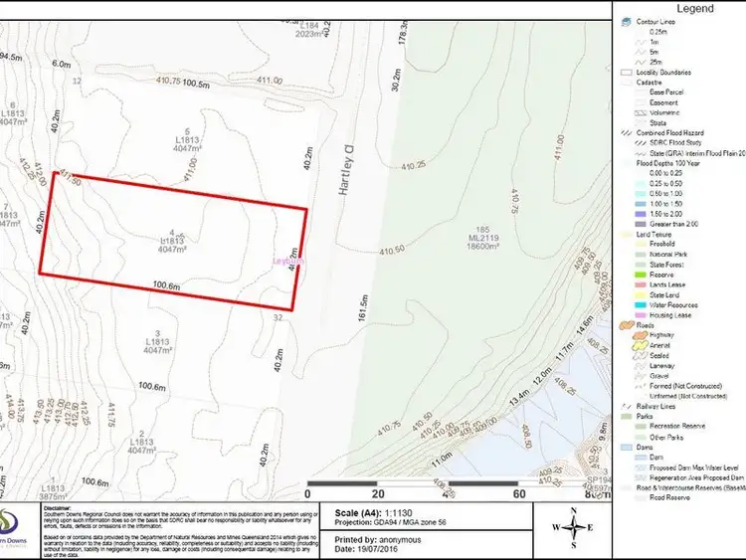Click the Locality Boundaries legend box
Image resolution: width=746 pixels, height=560 pixels.
coord(624,72)
